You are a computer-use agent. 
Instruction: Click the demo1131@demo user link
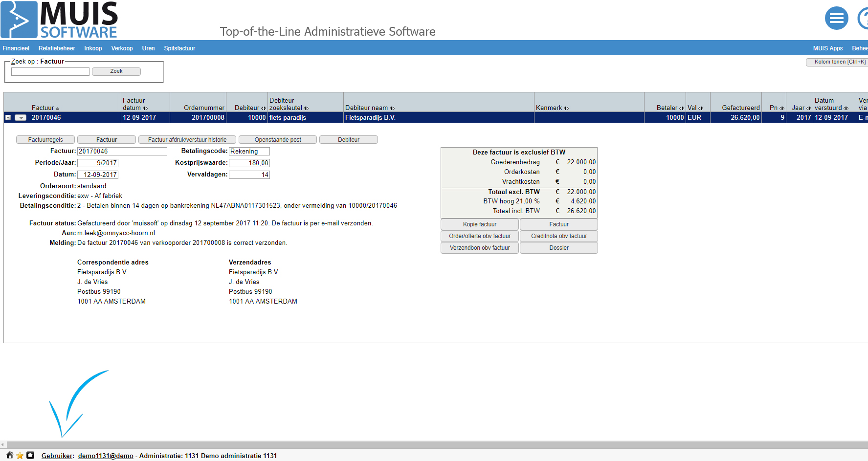106,456
